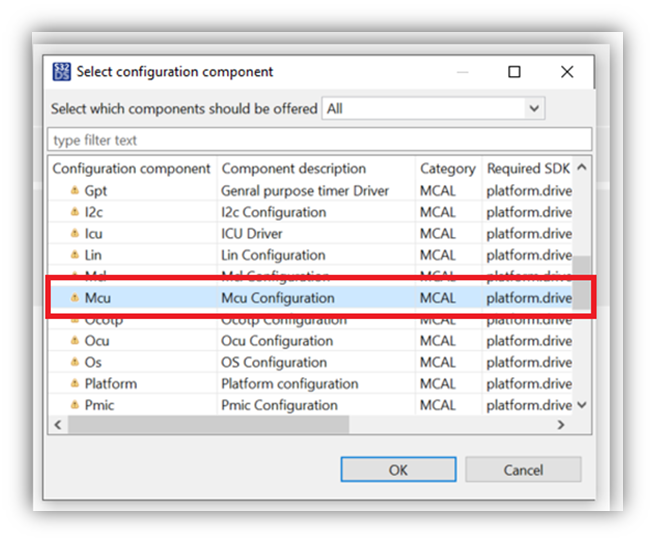Screen dimensions: 655x543
Task: Click the Ocu component icon
Action: pos(74,341)
